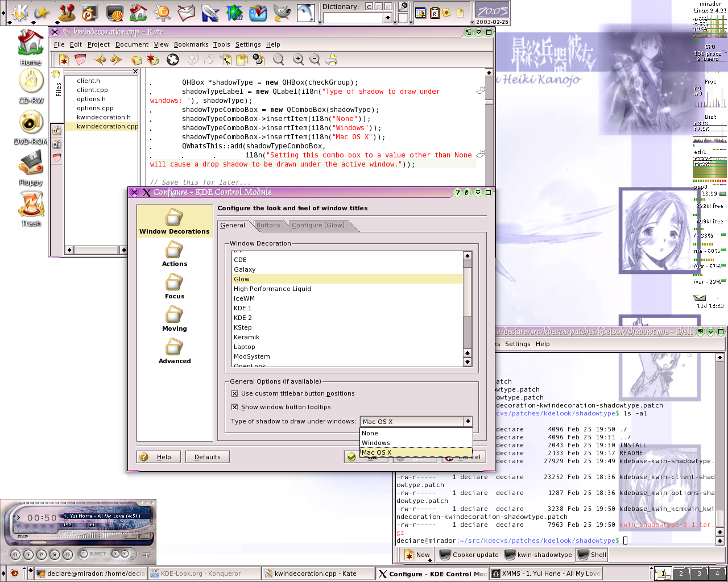Open the home folder icon in the top panel
This screenshot has height=582, width=728.
coord(138,13)
